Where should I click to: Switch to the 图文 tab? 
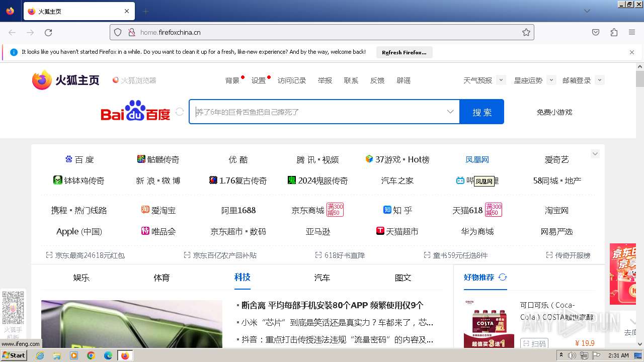pyautogui.click(x=403, y=278)
